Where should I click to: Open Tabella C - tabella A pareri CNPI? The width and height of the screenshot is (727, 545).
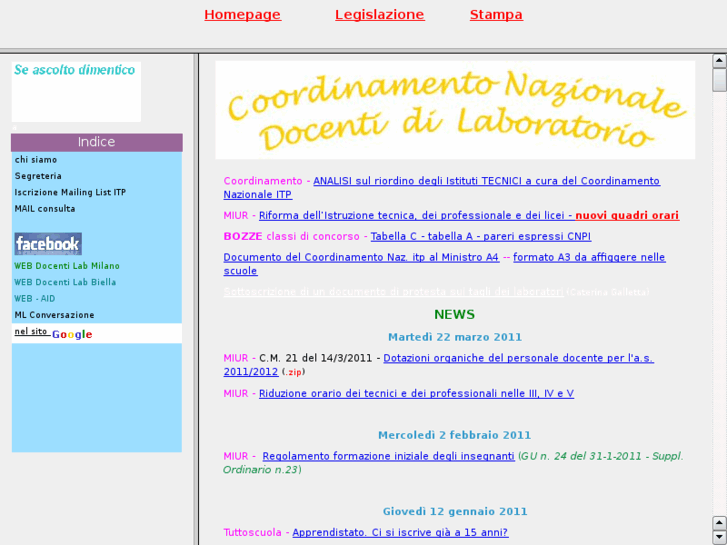tap(481, 236)
